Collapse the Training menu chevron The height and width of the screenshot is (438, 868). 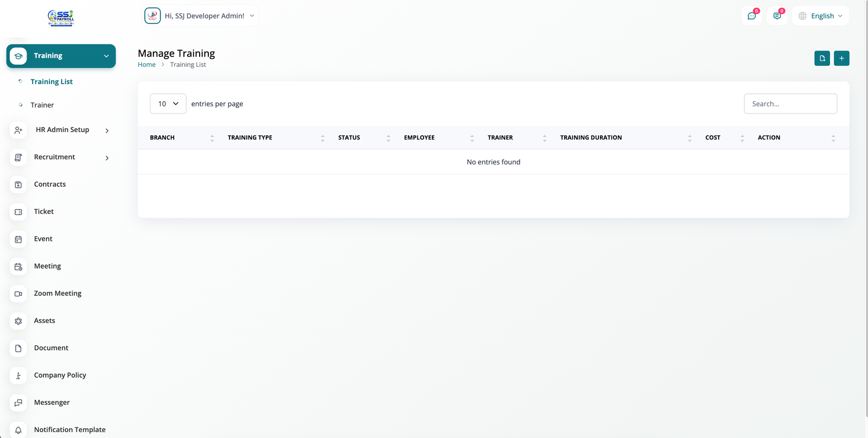(x=106, y=56)
